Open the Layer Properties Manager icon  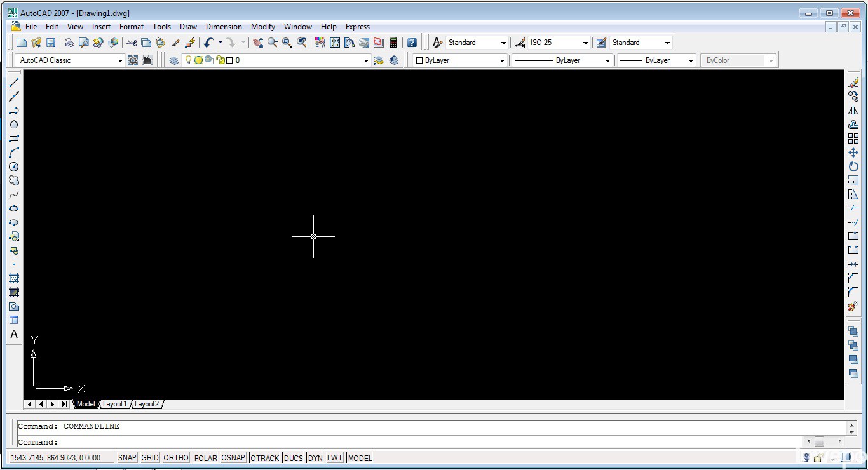tap(173, 60)
